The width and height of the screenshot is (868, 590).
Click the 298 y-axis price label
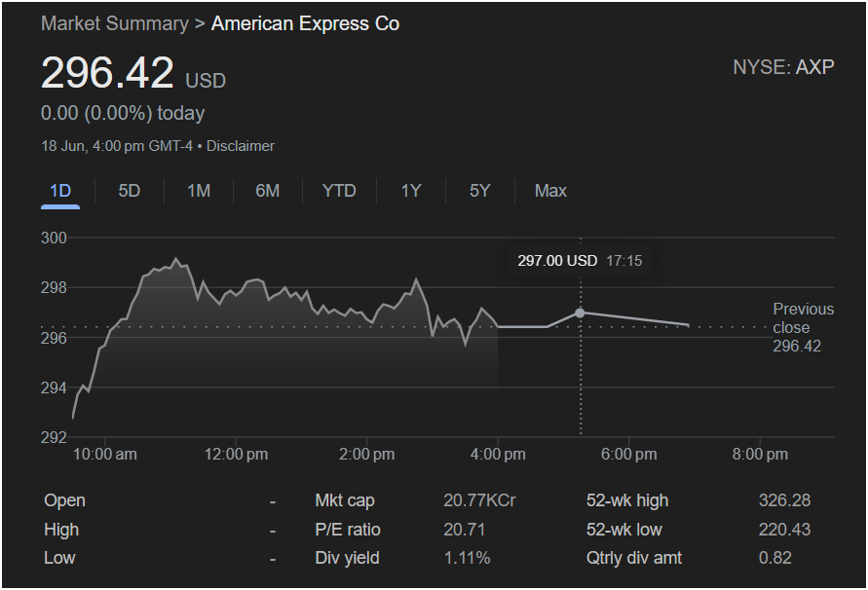[54, 288]
